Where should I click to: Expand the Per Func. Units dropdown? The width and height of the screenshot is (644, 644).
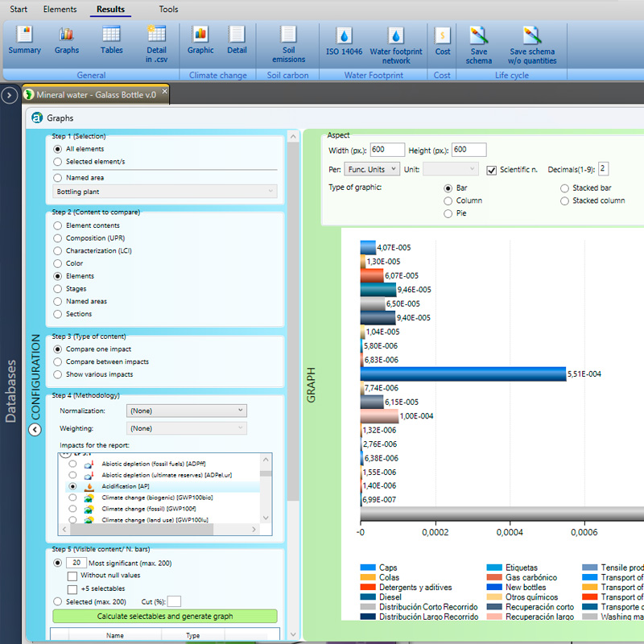(x=371, y=169)
